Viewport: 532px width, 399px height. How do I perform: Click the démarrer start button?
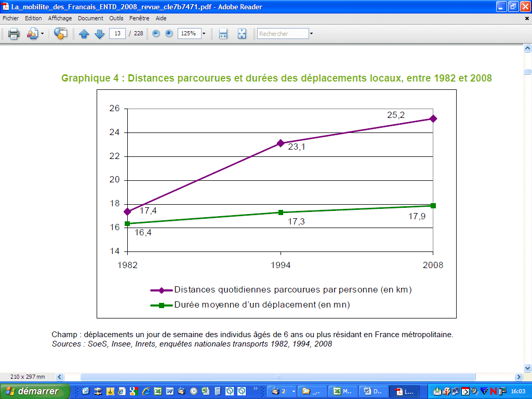[x=34, y=391]
